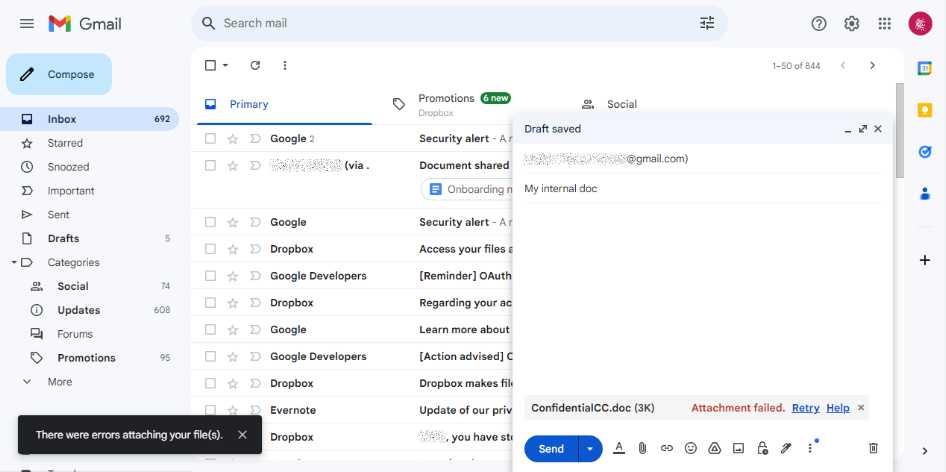Open the inbox toolbar More options menu
Screen dimensions: 946x472
click(x=285, y=65)
